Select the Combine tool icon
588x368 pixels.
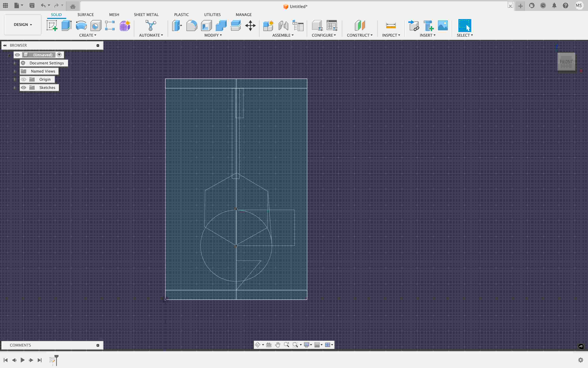[221, 25]
